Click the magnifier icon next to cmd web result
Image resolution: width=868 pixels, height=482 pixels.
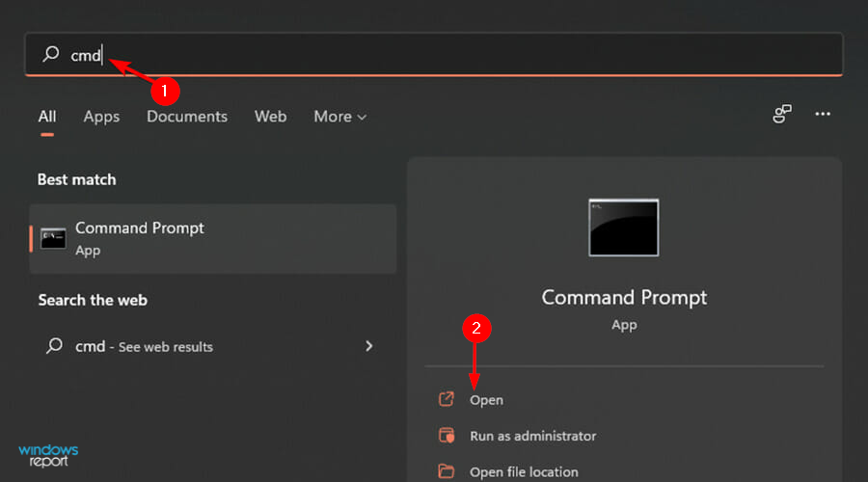pyautogui.click(x=54, y=346)
